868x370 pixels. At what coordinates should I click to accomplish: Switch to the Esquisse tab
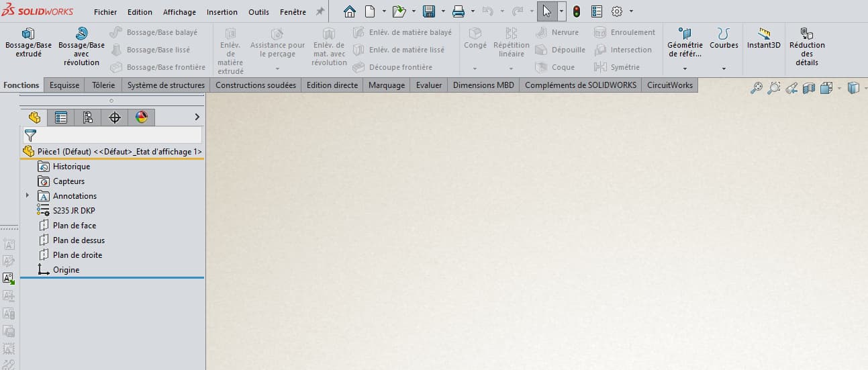[64, 85]
